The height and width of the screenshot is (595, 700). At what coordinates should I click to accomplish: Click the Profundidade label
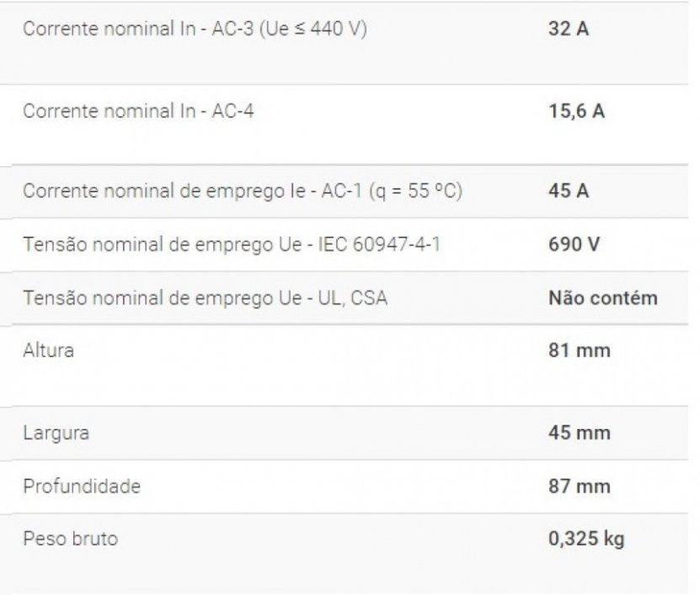(x=82, y=486)
